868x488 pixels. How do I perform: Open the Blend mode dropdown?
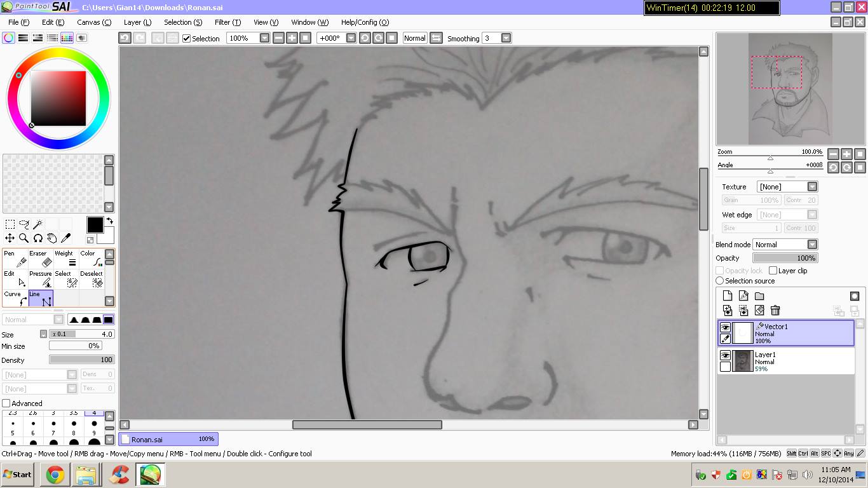click(812, 245)
